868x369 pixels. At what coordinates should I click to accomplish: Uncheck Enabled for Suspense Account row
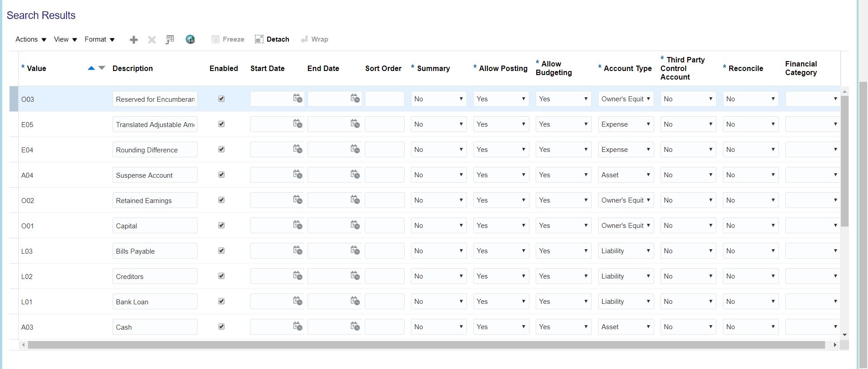222,175
